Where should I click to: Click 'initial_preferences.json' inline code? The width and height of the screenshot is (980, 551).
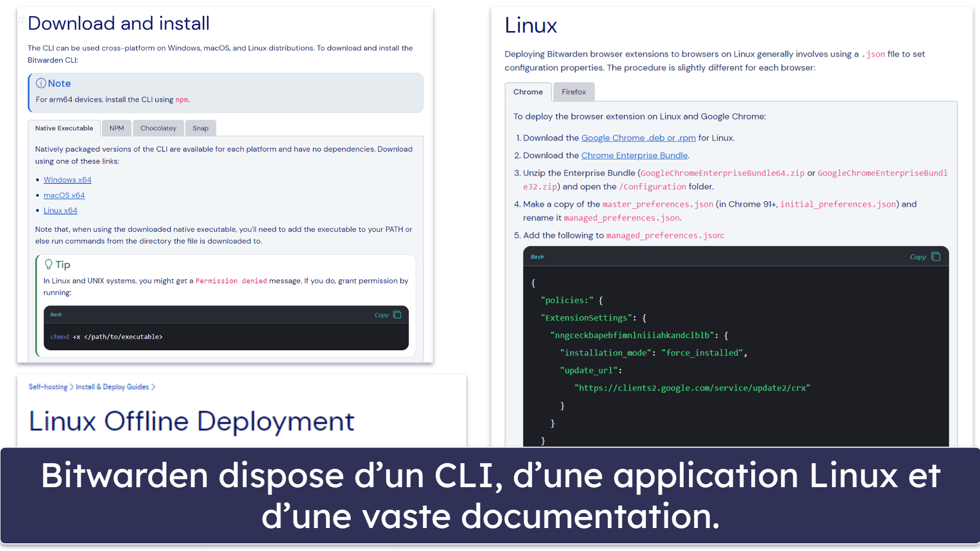[x=838, y=204]
